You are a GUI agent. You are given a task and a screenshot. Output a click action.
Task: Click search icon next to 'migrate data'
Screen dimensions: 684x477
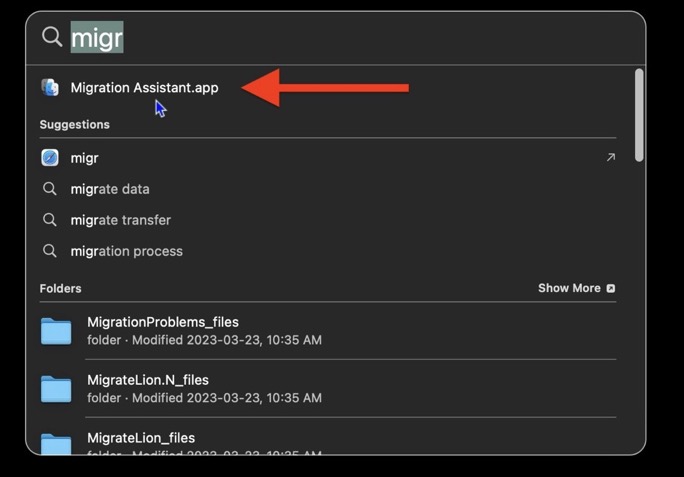point(50,189)
